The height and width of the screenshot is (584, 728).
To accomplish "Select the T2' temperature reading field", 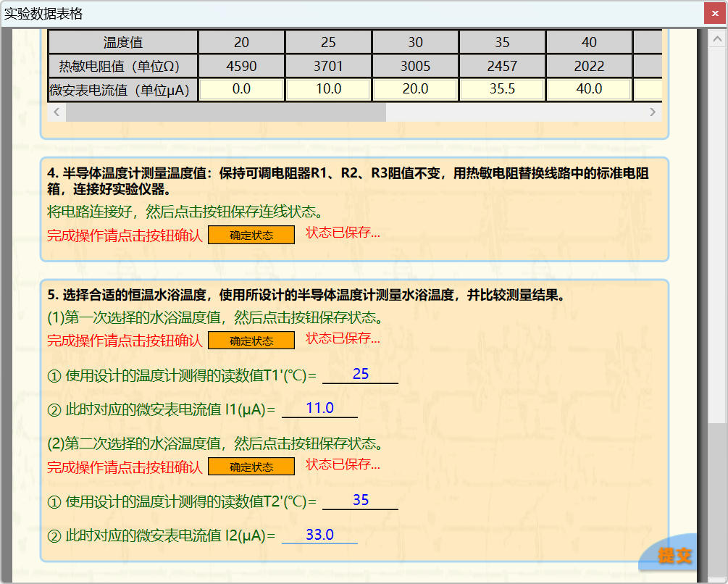I will click(360, 501).
